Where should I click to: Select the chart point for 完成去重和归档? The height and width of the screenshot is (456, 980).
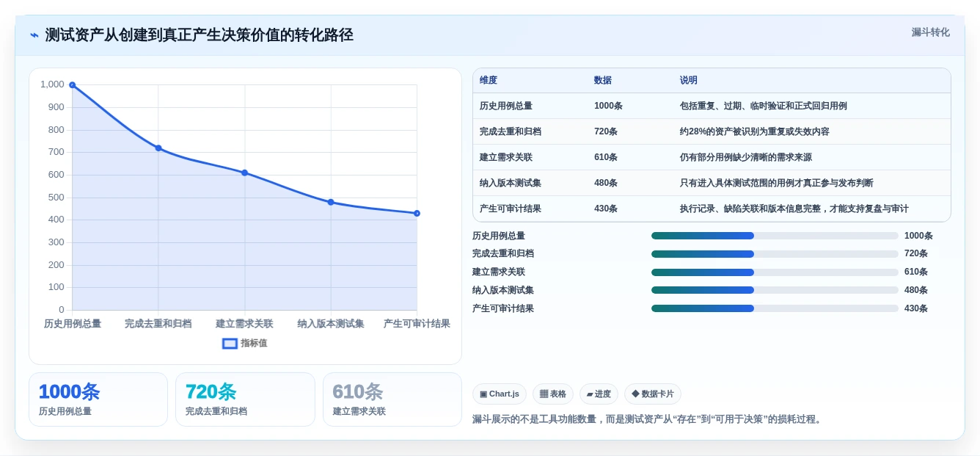pyautogui.click(x=158, y=148)
